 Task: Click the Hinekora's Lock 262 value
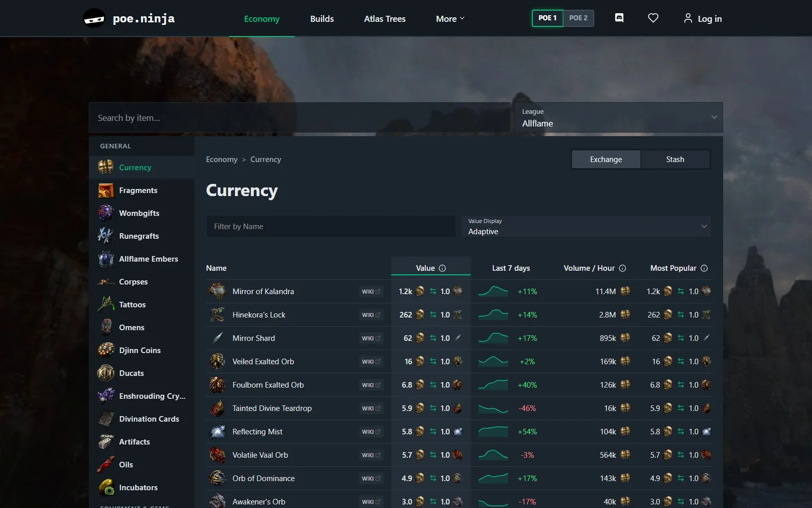pos(405,315)
